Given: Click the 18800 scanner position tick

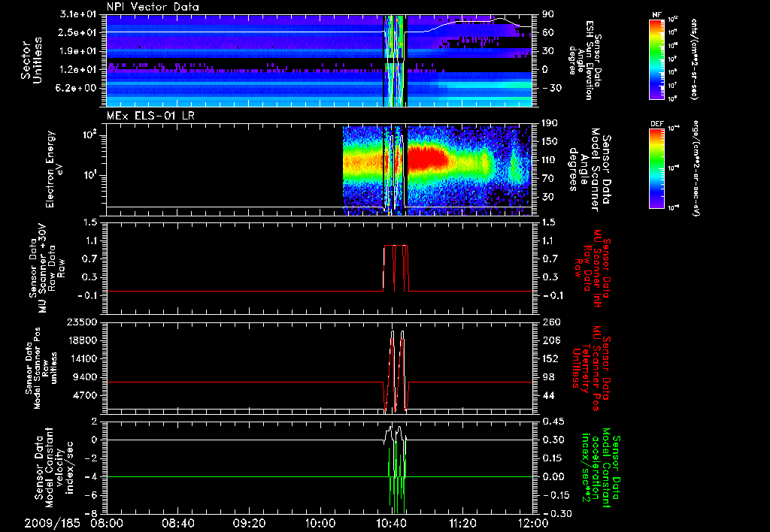Looking at the screenshot, I should 82,340.
